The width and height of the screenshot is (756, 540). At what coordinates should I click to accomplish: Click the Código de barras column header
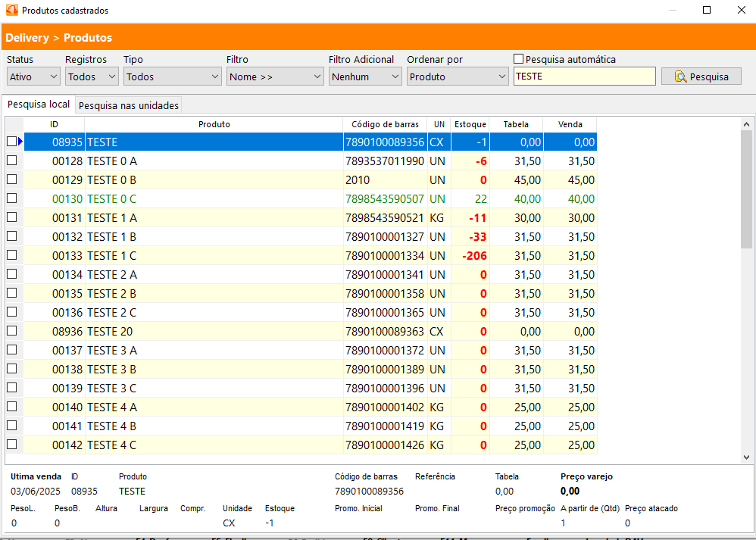[385, 124]
